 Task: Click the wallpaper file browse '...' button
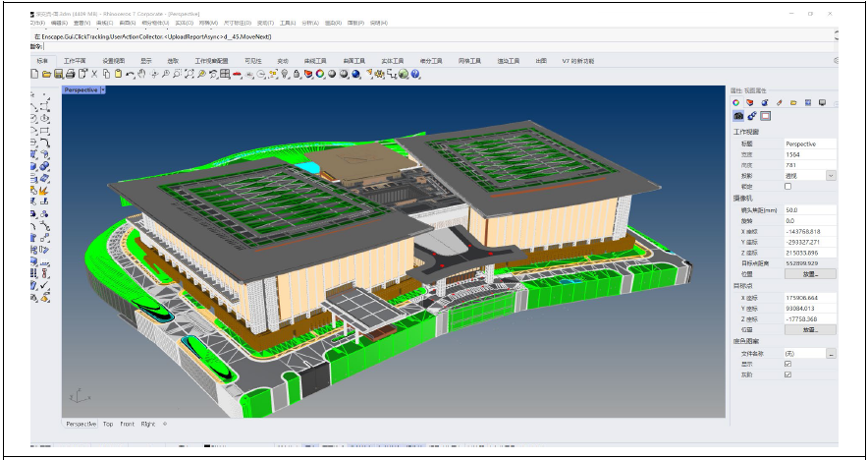831,353
